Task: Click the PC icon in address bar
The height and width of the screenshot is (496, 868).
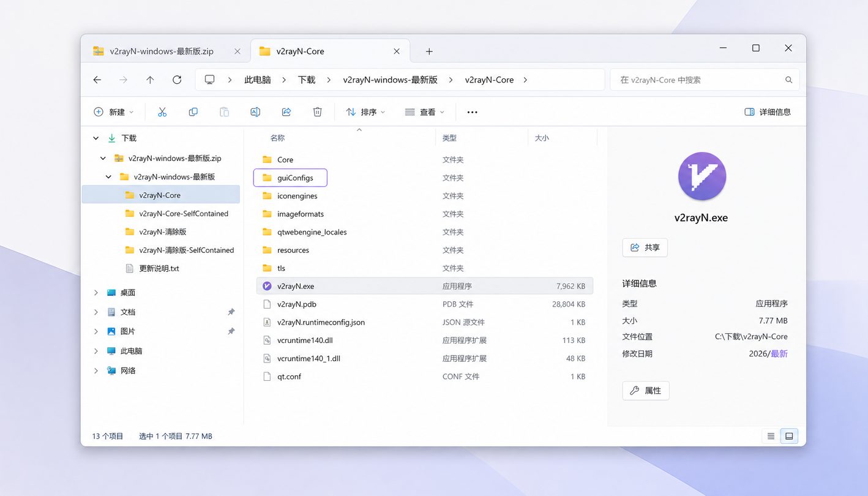Action: click(x=210, y=80)
